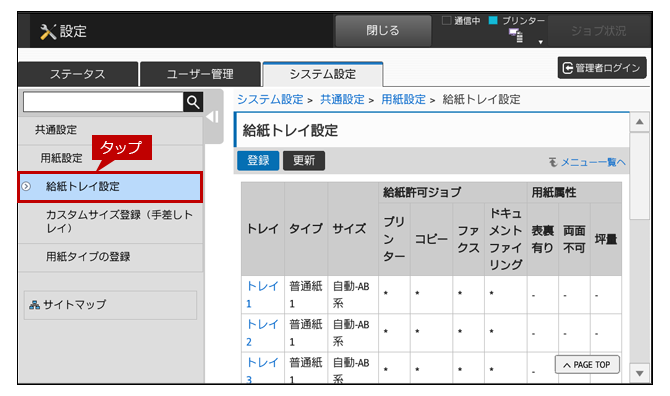
Task: Switch to the ユーザー管理 tab
Action: click(x=200, y=74)
